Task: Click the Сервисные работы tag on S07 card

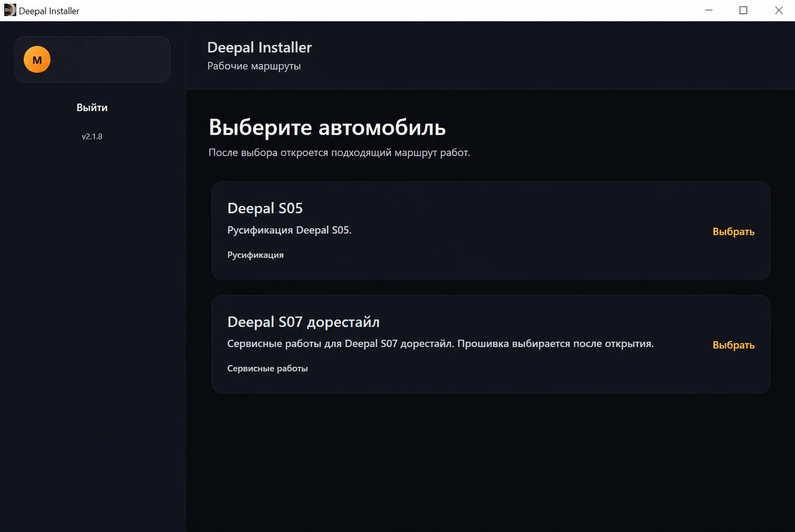Action: coord(268,368)
